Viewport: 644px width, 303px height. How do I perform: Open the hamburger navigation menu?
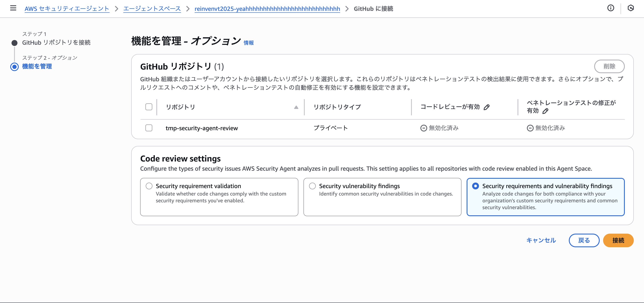coord(13,8)
